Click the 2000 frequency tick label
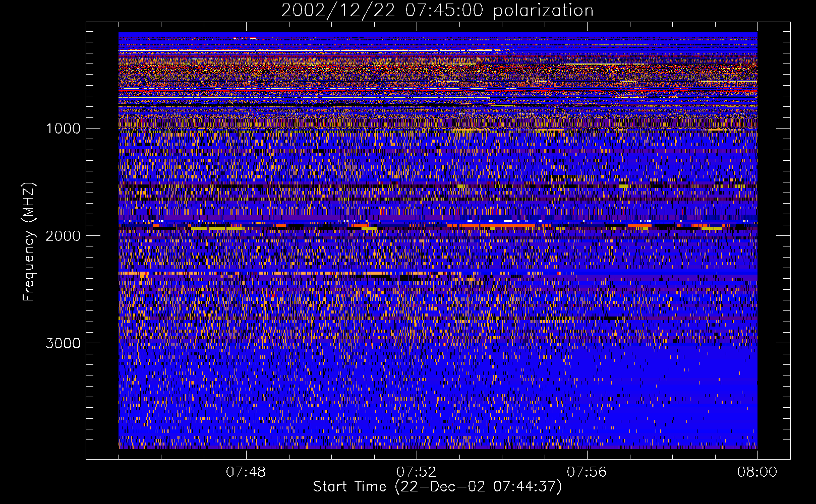The image size is (816, 504). click(63, 236)
